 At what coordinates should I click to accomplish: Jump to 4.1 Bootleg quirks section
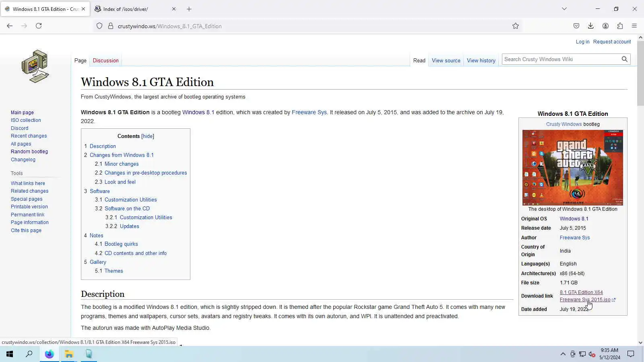pos(116,244)
